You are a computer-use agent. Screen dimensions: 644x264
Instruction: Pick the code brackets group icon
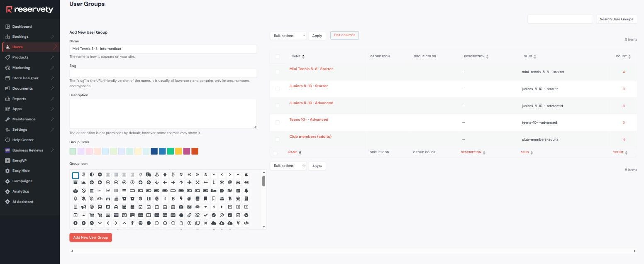tap(246, 223)
